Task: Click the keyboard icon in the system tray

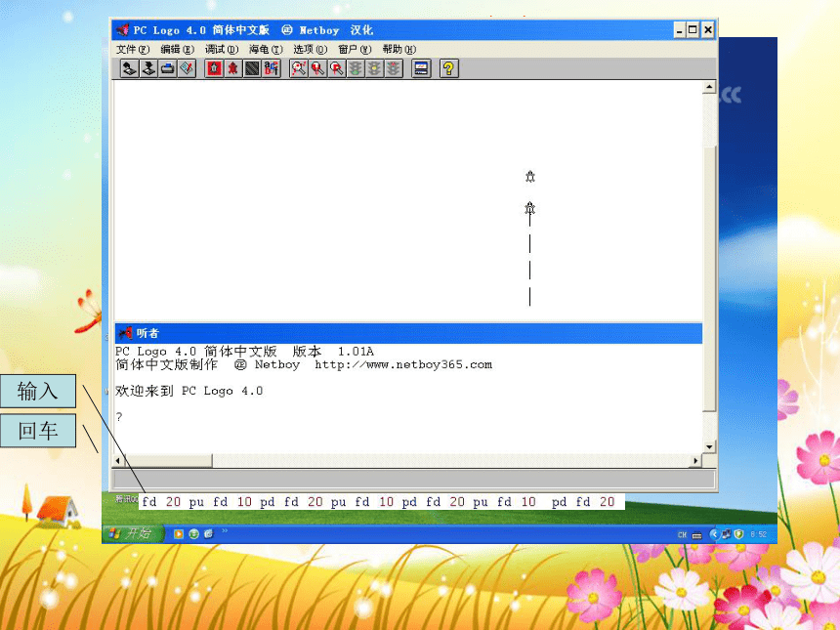Action: point(697,534)
